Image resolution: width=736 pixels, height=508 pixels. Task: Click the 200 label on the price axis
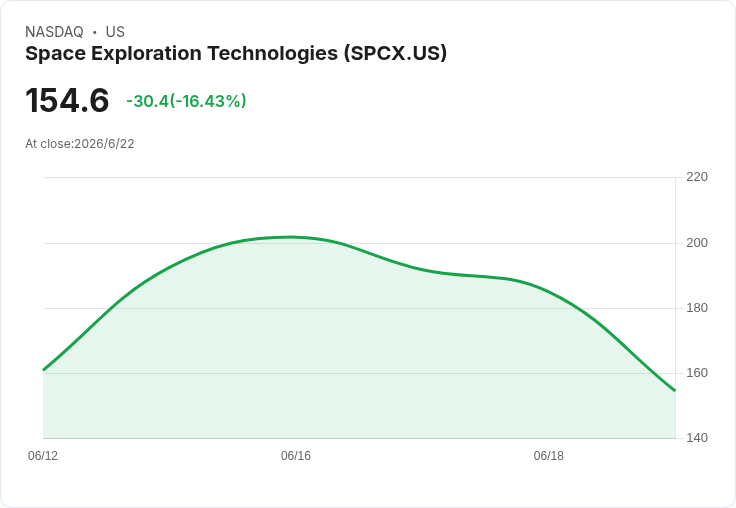click(x=697, y=243)
